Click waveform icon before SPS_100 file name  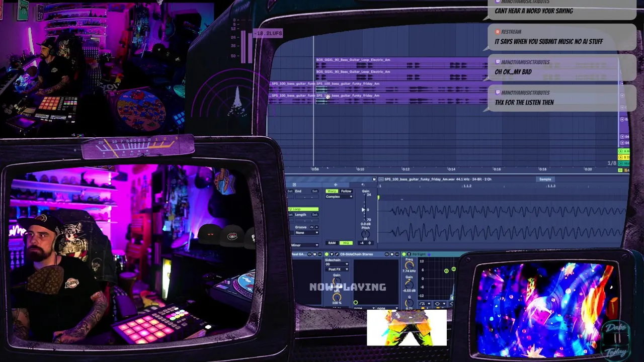click(381, 179)
